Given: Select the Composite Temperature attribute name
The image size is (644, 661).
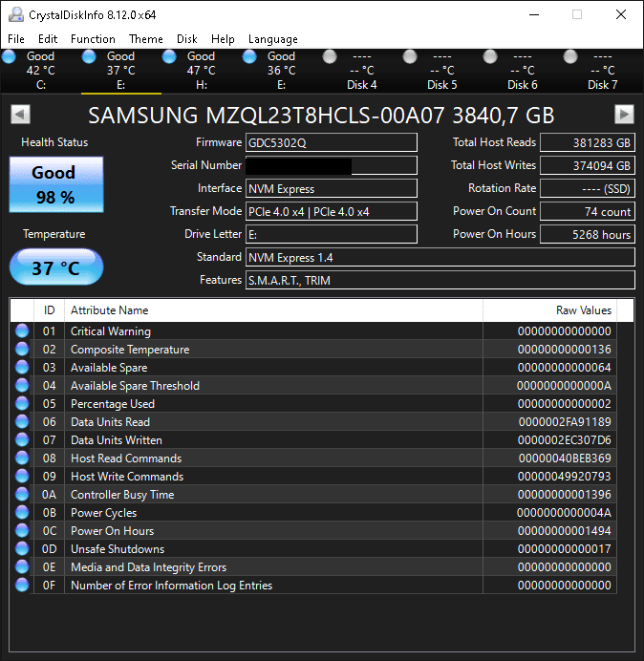Looking at the screenshot, I should click(130, 350).
